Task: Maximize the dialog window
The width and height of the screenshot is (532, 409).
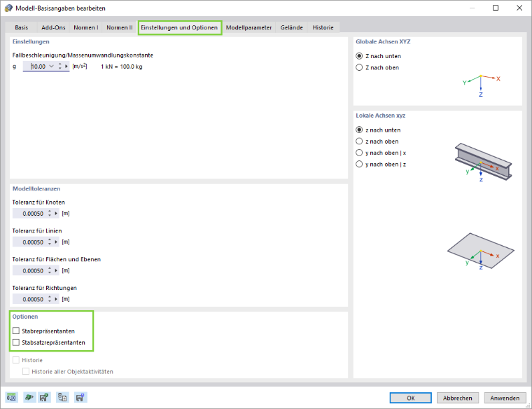Action: coord(496,8)
